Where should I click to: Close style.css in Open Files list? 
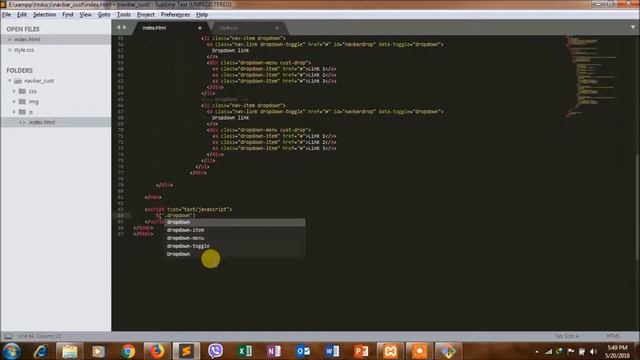[10, 50]
